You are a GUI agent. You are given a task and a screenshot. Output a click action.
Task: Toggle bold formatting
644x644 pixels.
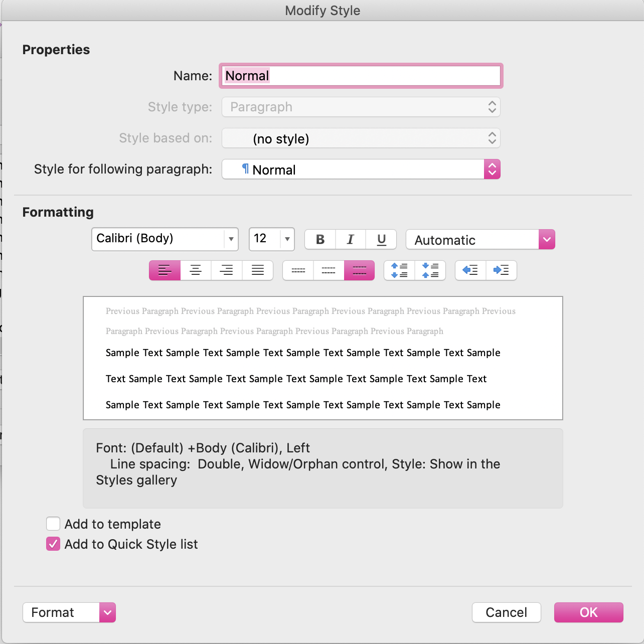click(x=320, y=239)
